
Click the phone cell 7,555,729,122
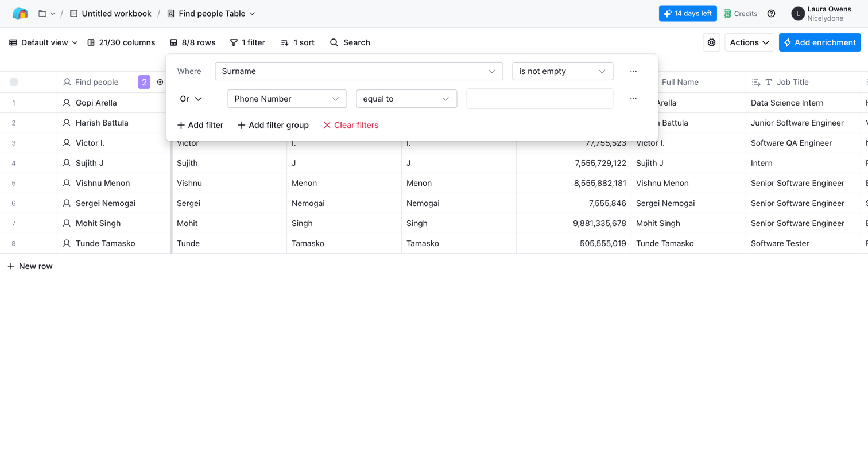tap(574, 163)
